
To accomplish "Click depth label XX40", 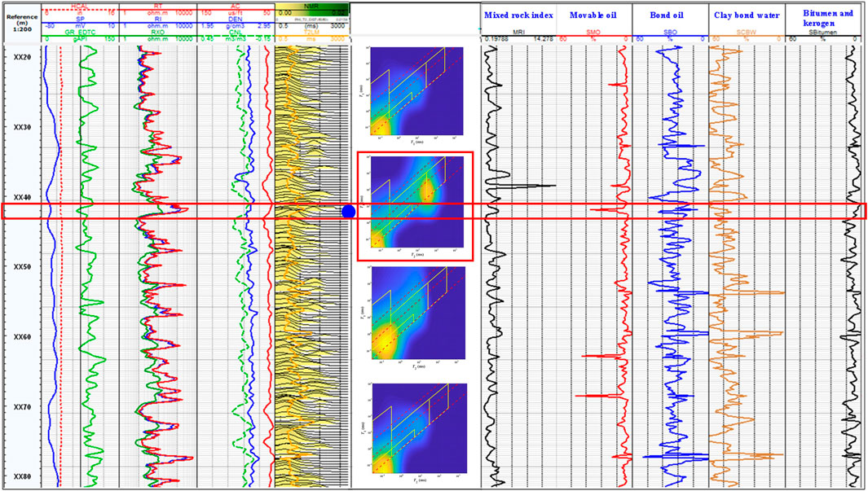I will point(22,197).
